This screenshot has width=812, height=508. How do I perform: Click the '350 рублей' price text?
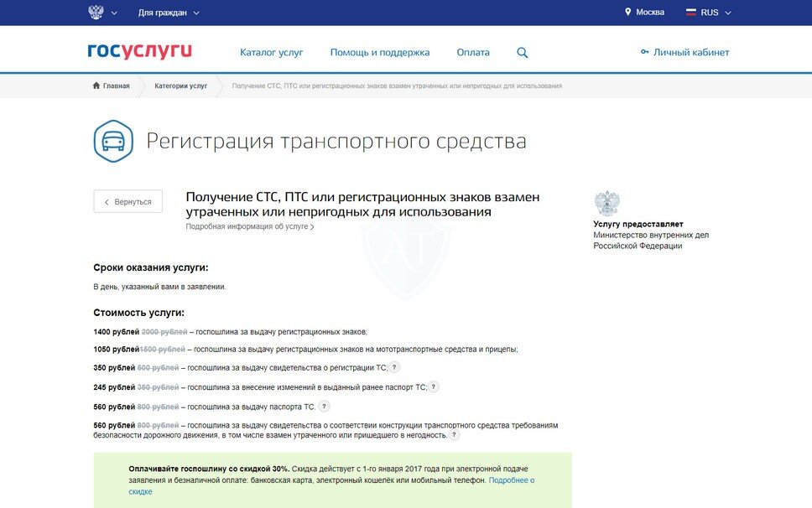[x=114, y=368]
